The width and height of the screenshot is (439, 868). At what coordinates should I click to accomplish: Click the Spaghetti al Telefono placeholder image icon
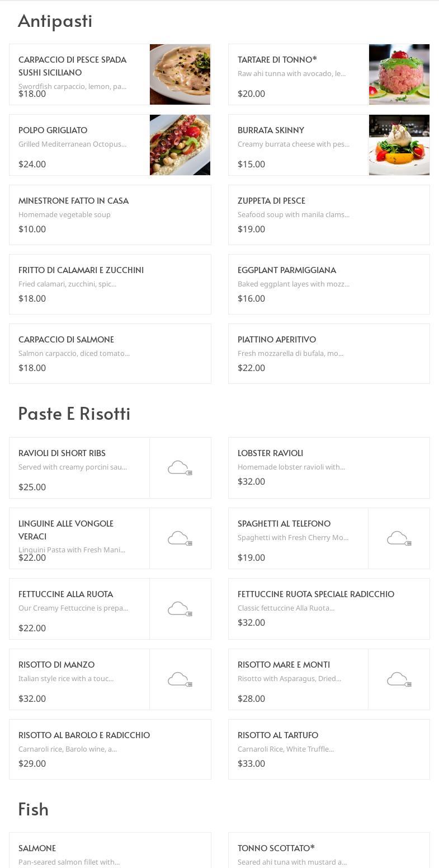tap(399, 538)
